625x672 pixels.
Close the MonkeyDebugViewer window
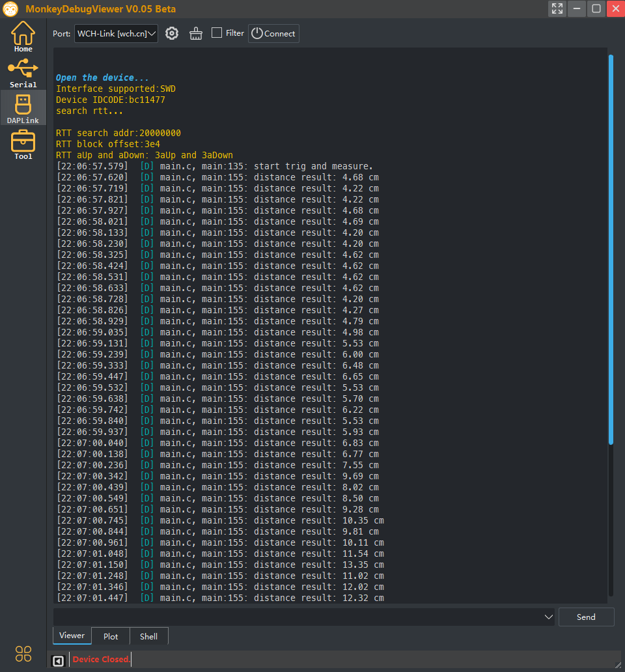point(616,8)
